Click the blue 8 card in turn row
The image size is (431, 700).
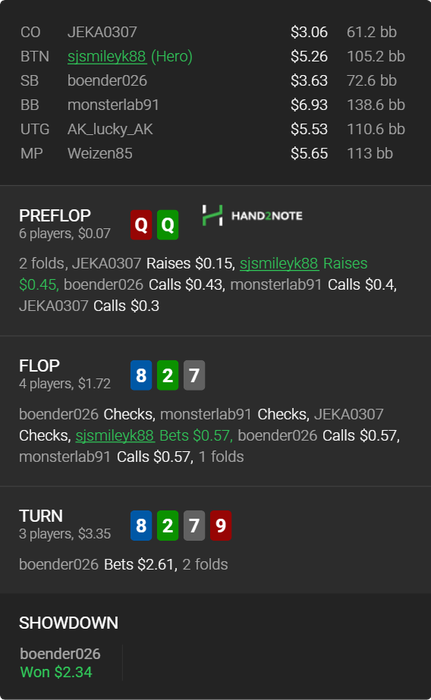pyautogui.click(x=141, y=525)
